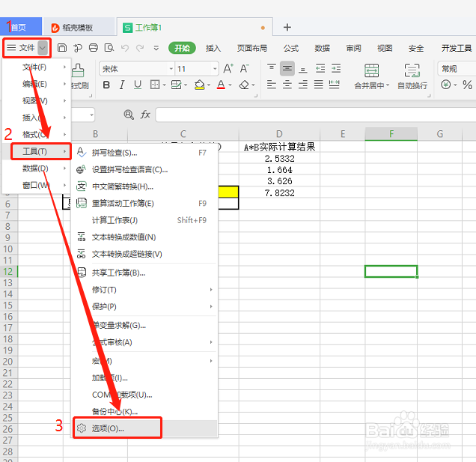Select 文本转换成数值(N) menu entry
Viewport: 476px width, 462px height.
pos(144,237)
